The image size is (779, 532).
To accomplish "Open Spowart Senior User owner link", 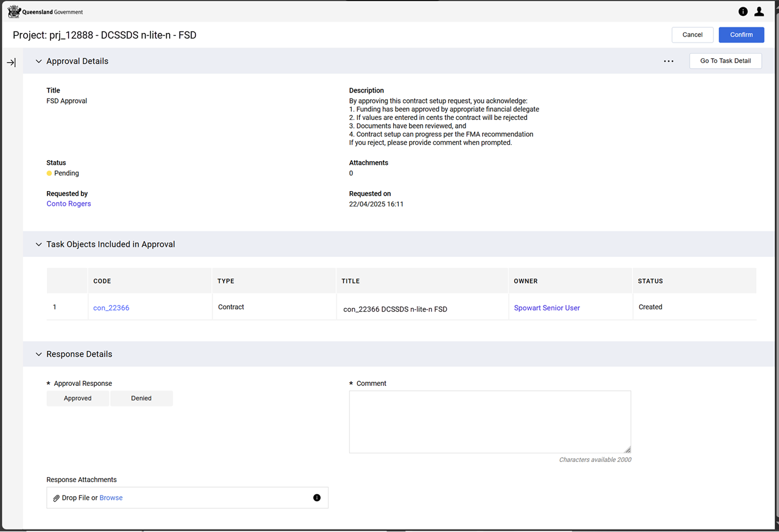I will click(547, 308).
